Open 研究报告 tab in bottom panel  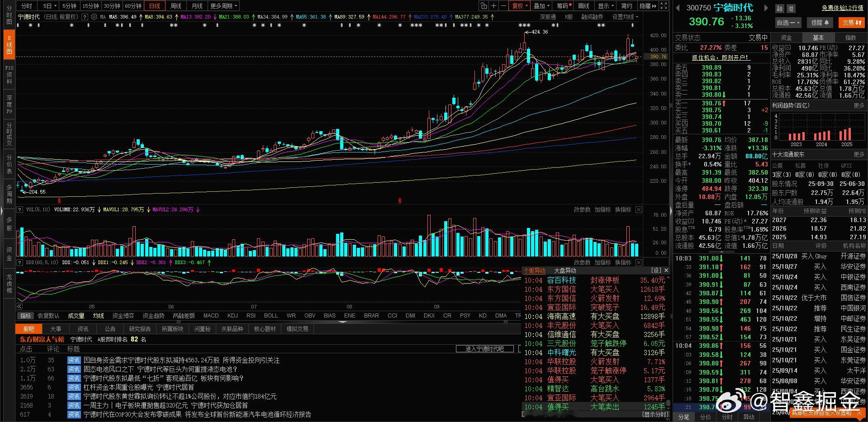pos(140,329)
